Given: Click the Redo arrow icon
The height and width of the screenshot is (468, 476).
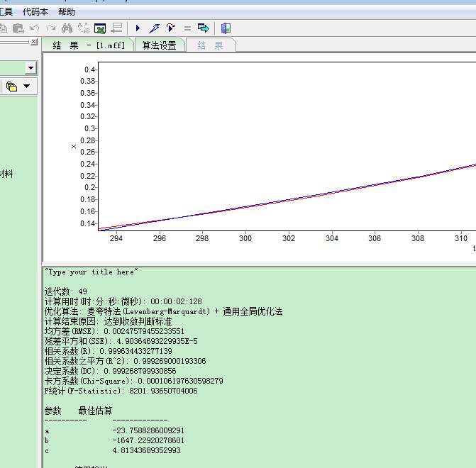Looking at the screenshot, I should point(51,28).
